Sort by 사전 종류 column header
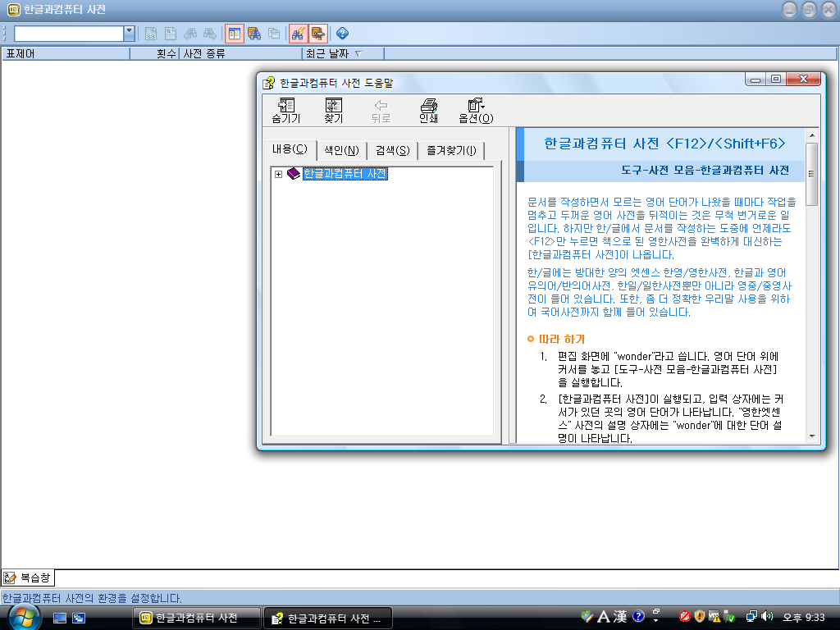 point(240,53)
